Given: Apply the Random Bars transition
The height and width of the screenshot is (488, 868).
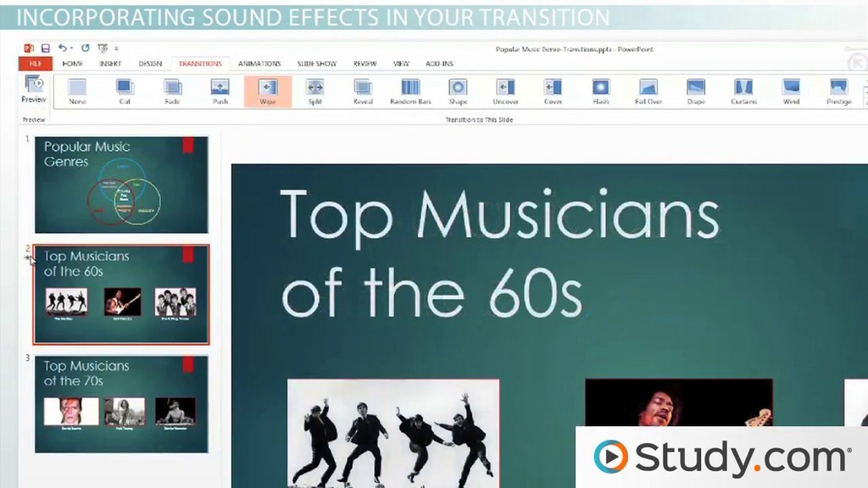Looking at the screenshot, I should (x=410, y=91).
